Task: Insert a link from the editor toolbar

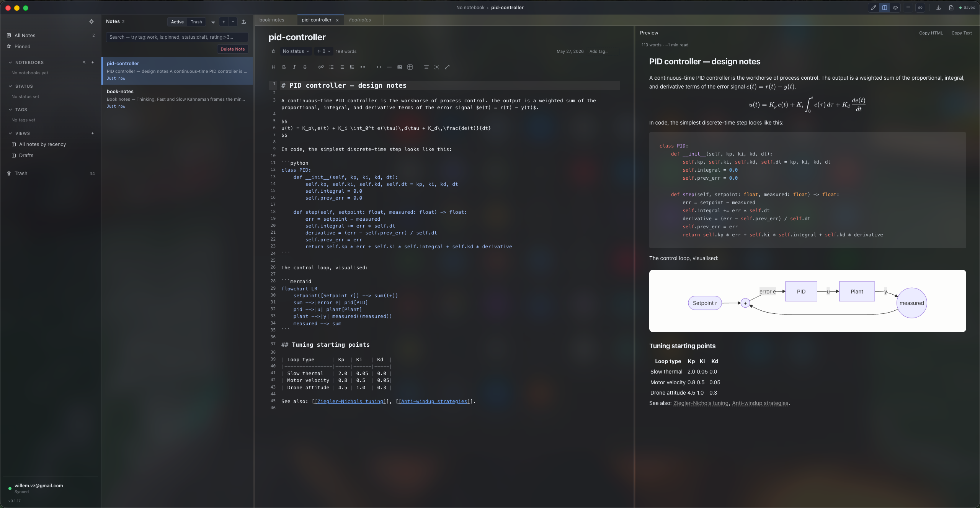Action: 321,67
